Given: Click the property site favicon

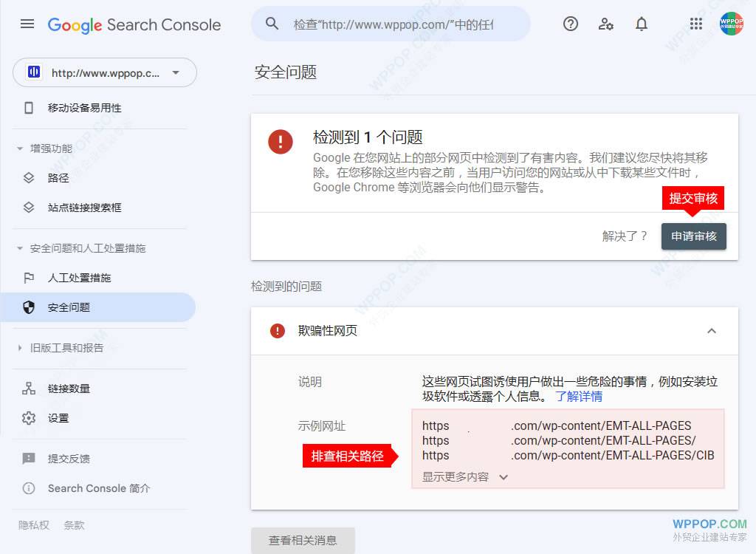Looking at the screenshot, I should pos(34,72).
